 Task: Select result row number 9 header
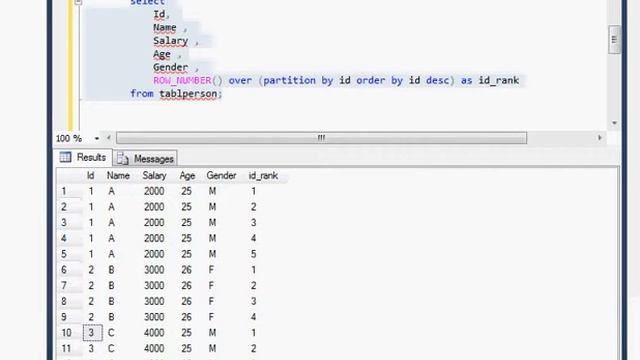tap(69, 317)
